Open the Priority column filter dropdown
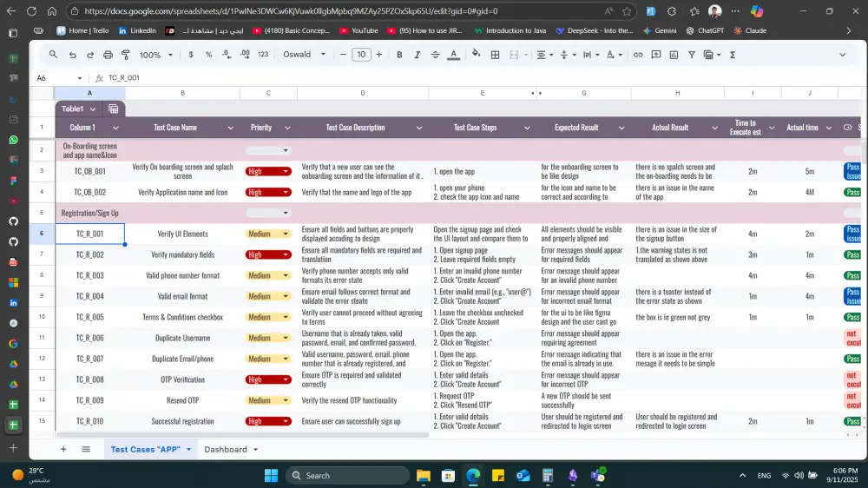This screenshot has height=488, width=868. (287, 128)
